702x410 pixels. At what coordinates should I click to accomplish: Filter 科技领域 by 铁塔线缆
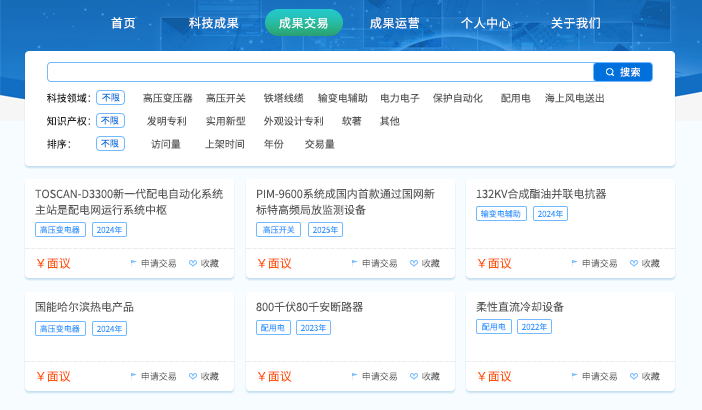coord(283,98)
